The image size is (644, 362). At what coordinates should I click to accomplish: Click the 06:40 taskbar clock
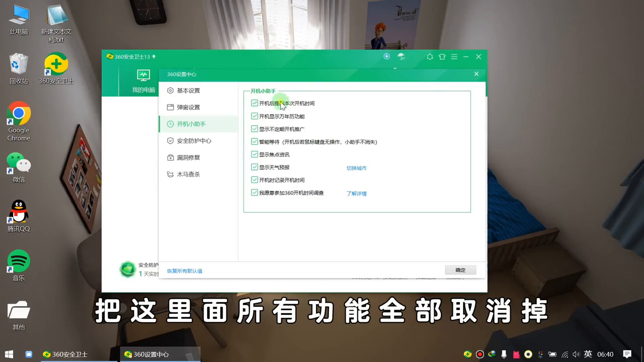605,354
